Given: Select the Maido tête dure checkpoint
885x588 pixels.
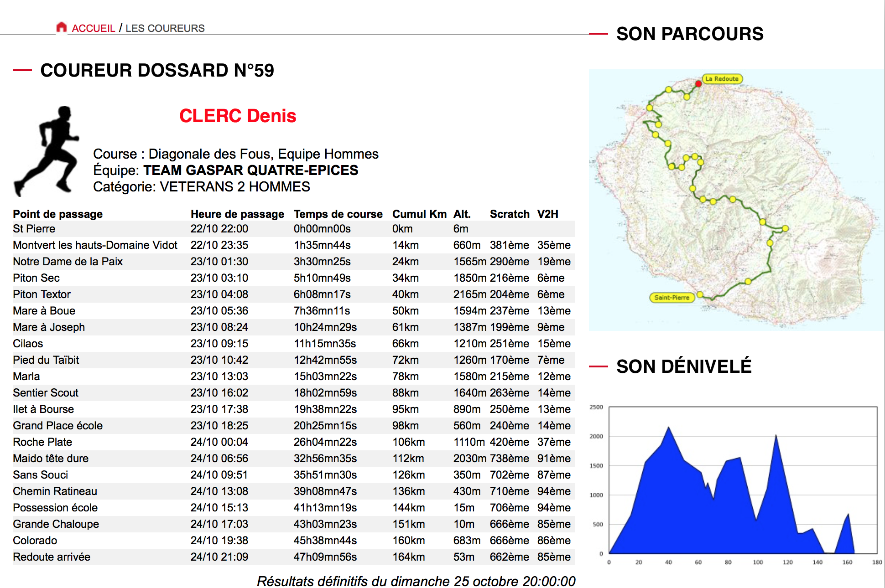Looking at the screenshot, I should pos(294,459).
